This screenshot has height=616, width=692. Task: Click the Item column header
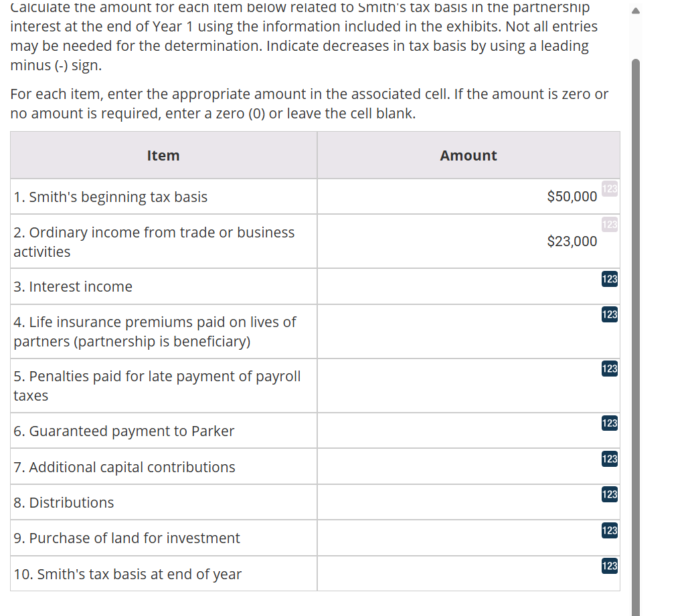click(163, 155)
